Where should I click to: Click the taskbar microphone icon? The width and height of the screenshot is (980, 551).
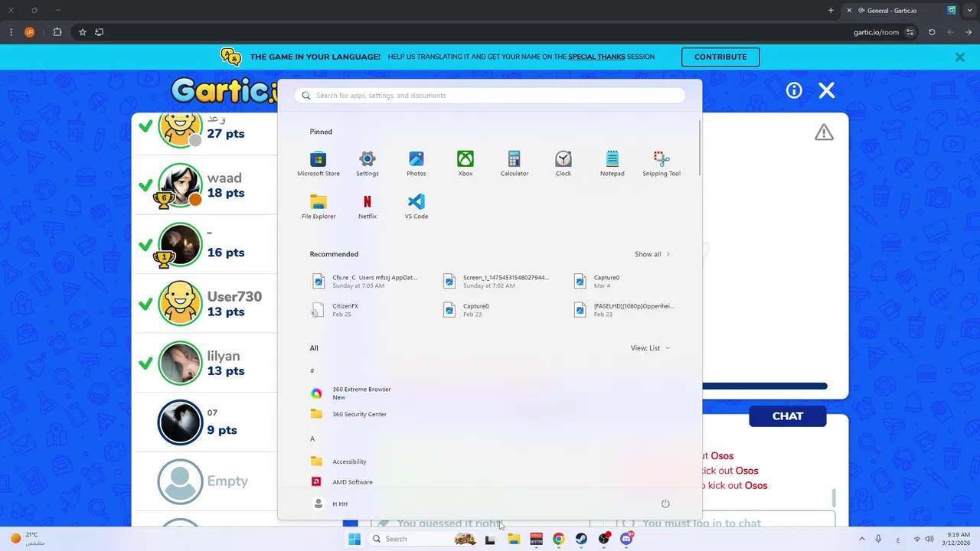(878, 539)
